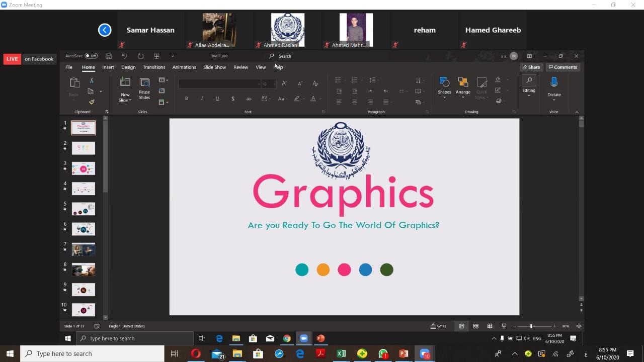Open the Customize Quick Access Toolbar dropdown
The image size is (644, 362).
173,56
